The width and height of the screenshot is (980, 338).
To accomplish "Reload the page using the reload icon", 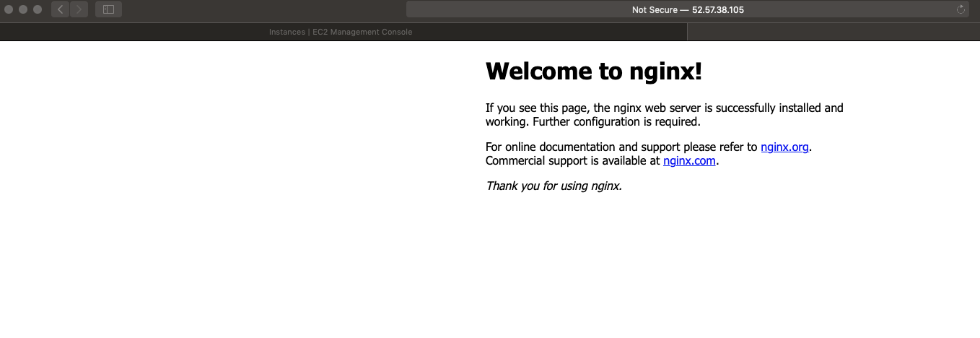I will pos(961,9).
